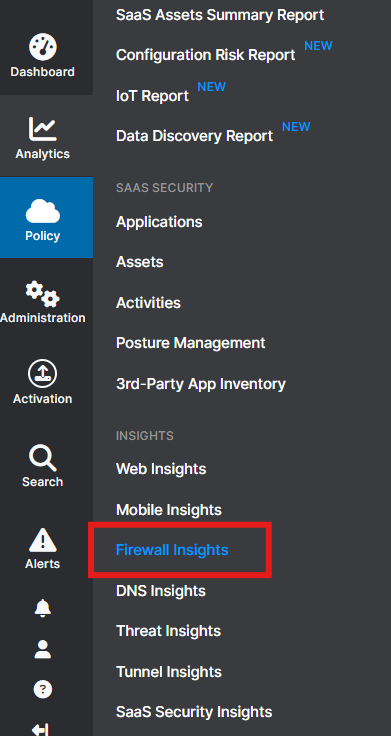Click the sign out arrow icon
Image resolution: width=391 pixels, height=736 pixels.
tap(40, 729)
